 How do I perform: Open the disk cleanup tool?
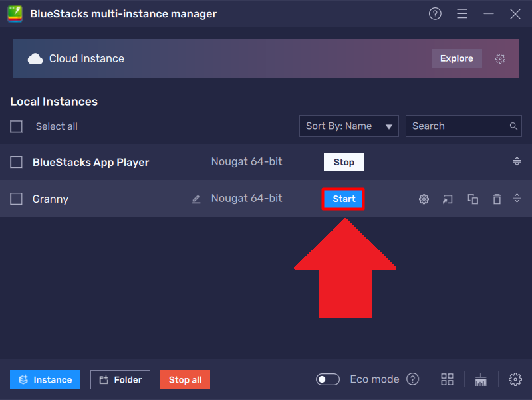481,379
